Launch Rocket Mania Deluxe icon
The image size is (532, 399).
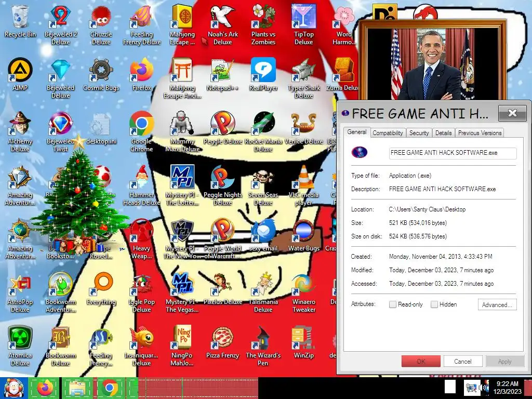click(x=263, y=131)
